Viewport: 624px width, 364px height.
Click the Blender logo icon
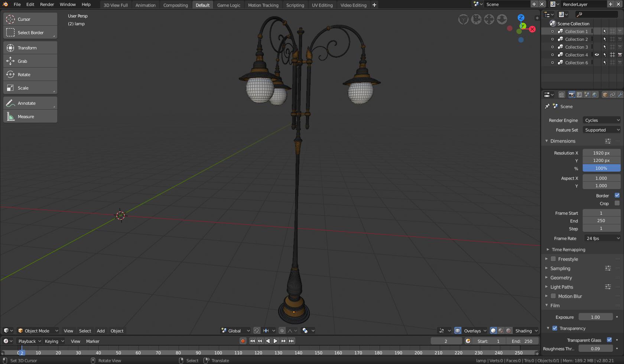5,4
